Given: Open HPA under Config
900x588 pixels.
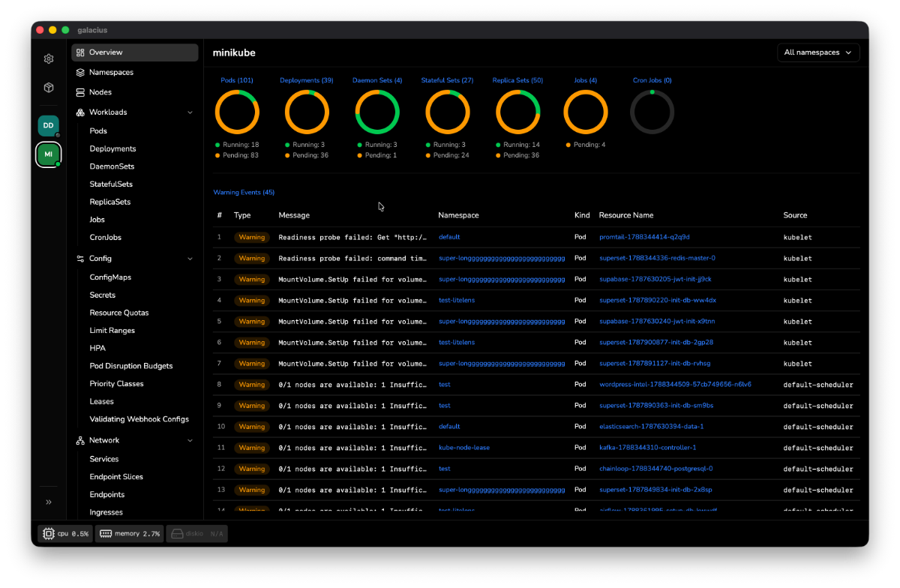Looking at the screenshot, I should tap(97, 348).
